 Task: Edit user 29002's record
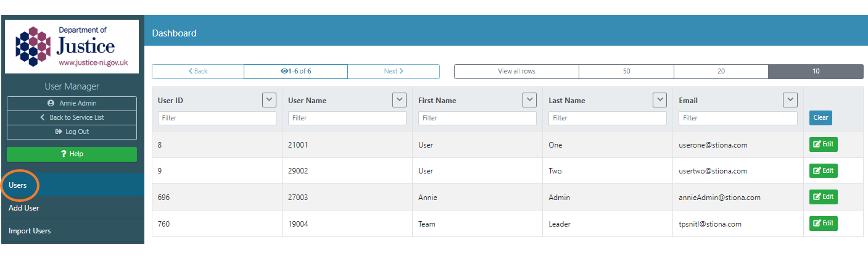pos(823,171)
